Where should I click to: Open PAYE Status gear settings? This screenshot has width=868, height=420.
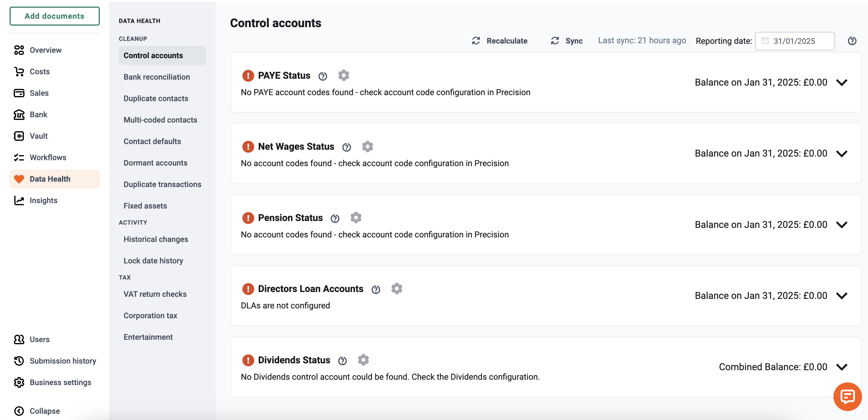point(343,75)
